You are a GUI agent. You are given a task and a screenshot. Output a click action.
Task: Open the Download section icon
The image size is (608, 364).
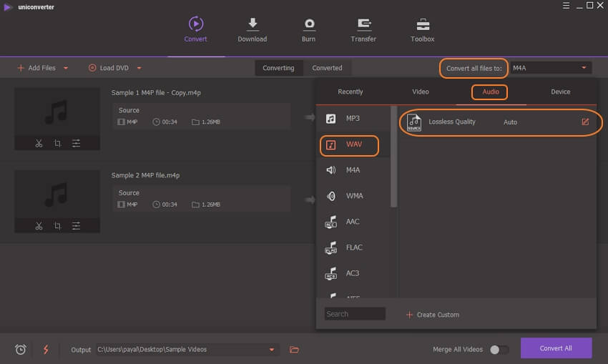click(252, 24)
